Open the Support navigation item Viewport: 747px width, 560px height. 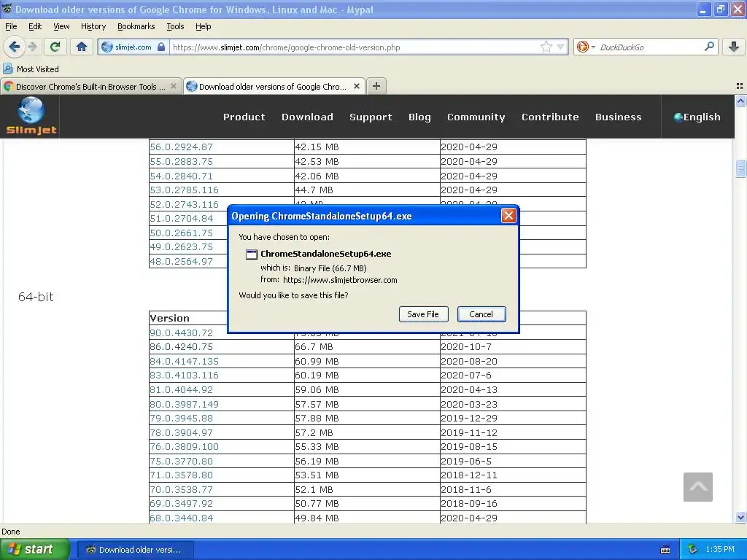(x=371, y=117)
